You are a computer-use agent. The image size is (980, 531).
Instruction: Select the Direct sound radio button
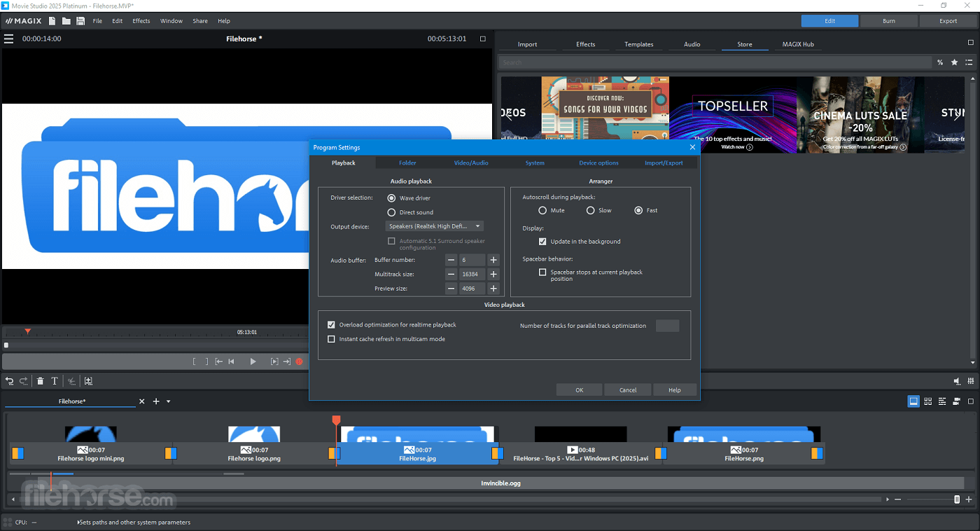[x=391, y=212]
